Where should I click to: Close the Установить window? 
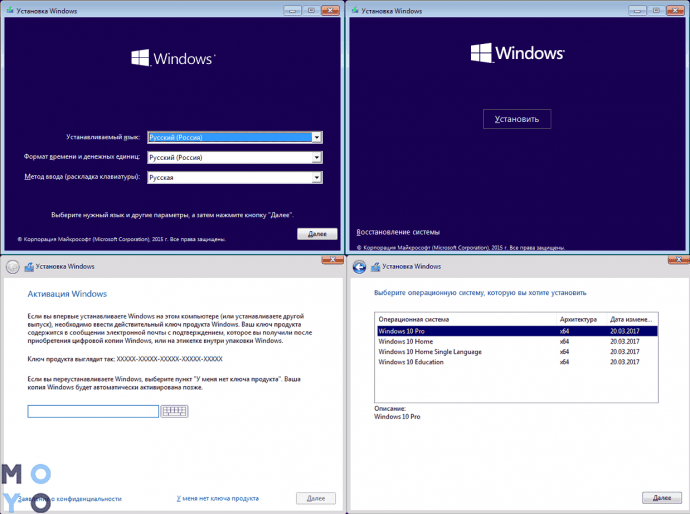click(675, 10)
